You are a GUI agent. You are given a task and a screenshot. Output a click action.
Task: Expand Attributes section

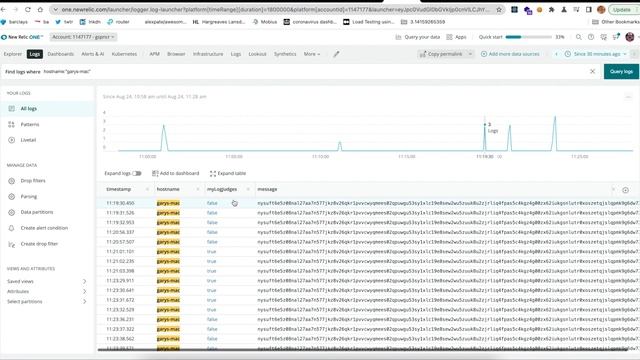[47, 291]
